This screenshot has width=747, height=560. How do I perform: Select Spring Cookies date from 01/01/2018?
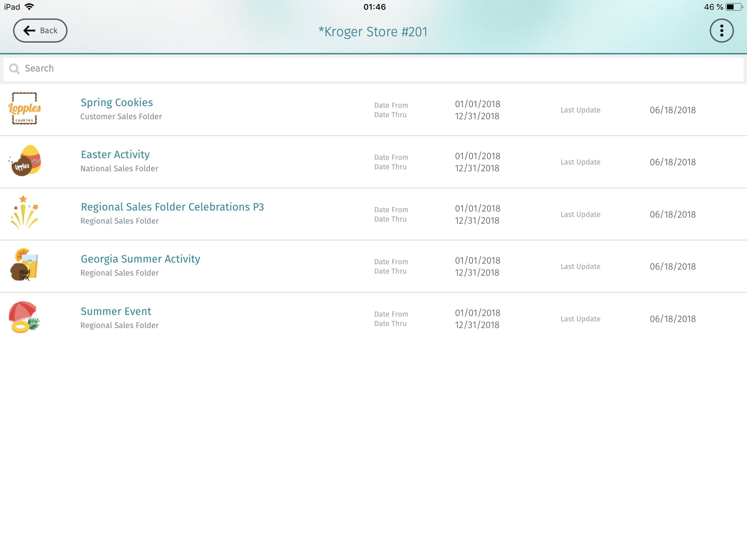coord(477,104)
